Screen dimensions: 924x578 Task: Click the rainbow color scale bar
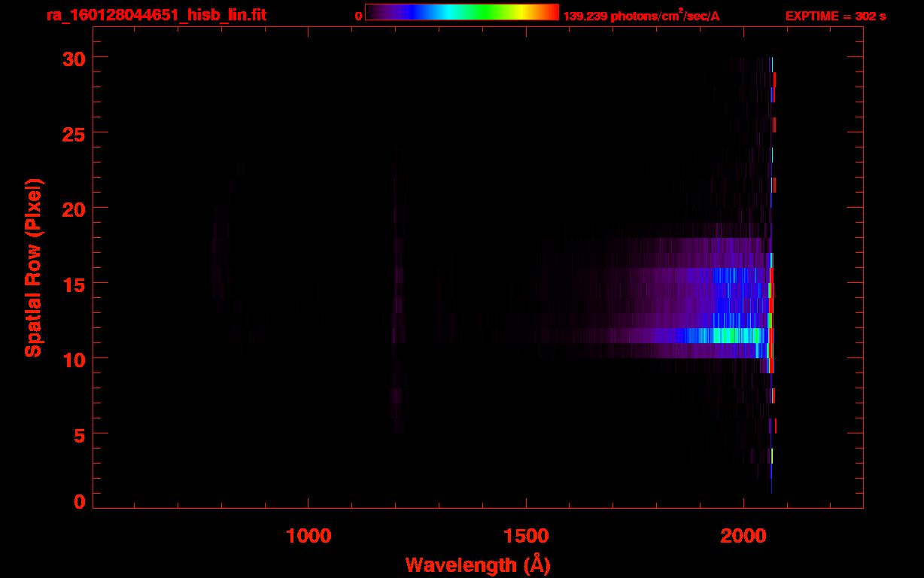click(x=462, y=12)
